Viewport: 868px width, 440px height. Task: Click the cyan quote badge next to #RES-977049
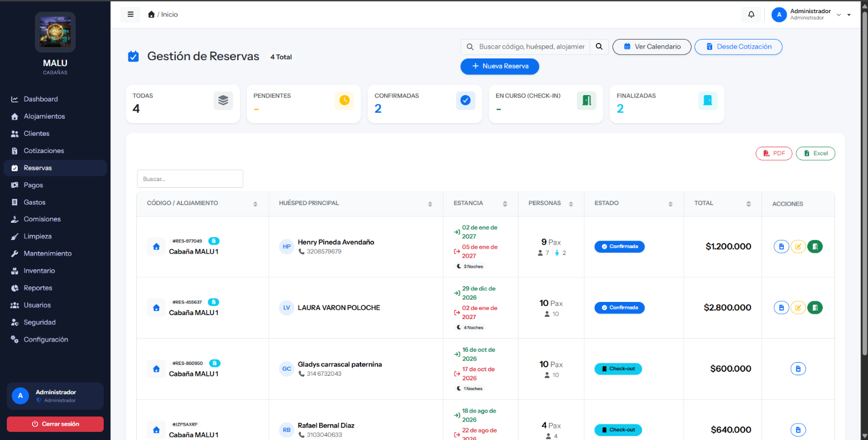[214, 241]
